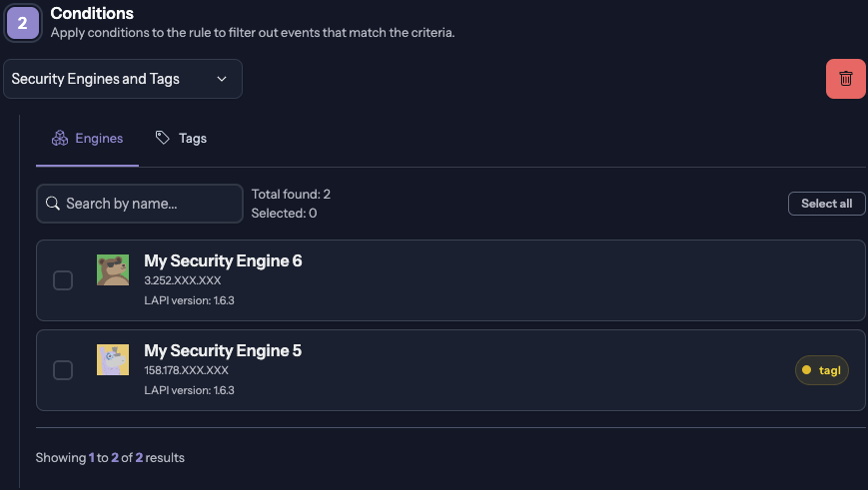Click the chevron arrow of condition dropdown
The height and width of the screenshot is (490, 868).
[222, 79]
